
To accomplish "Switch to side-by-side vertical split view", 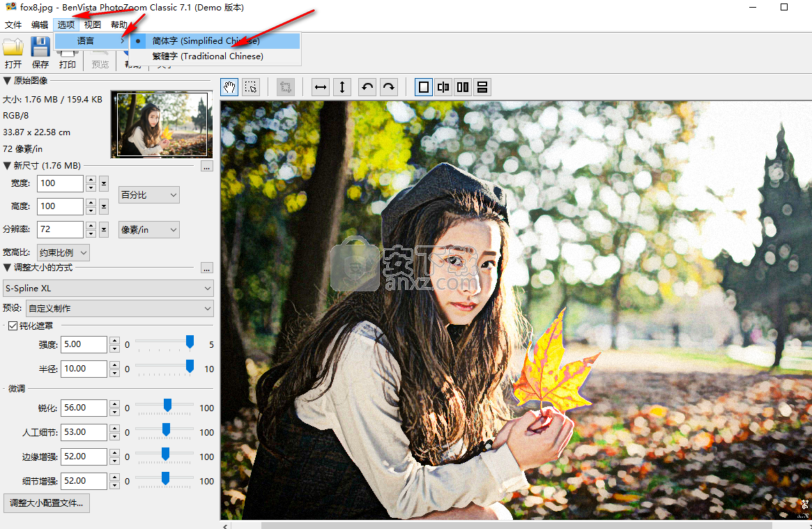I will [462, 87].
